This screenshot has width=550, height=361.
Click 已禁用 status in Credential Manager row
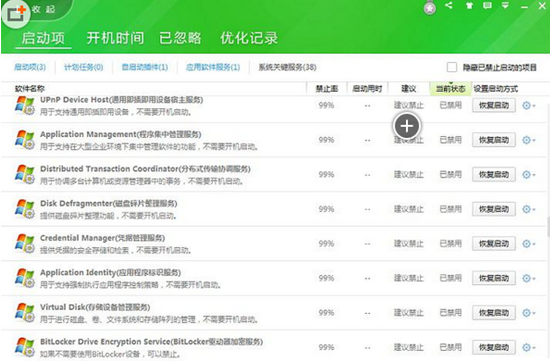[450, 243]
